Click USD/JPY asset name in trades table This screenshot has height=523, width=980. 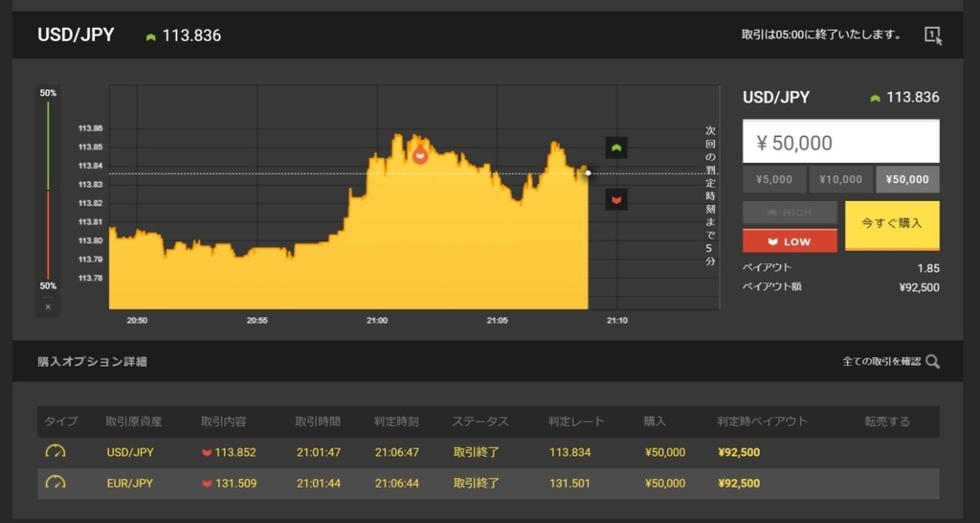pyautogui.click(x=130, y=452)
